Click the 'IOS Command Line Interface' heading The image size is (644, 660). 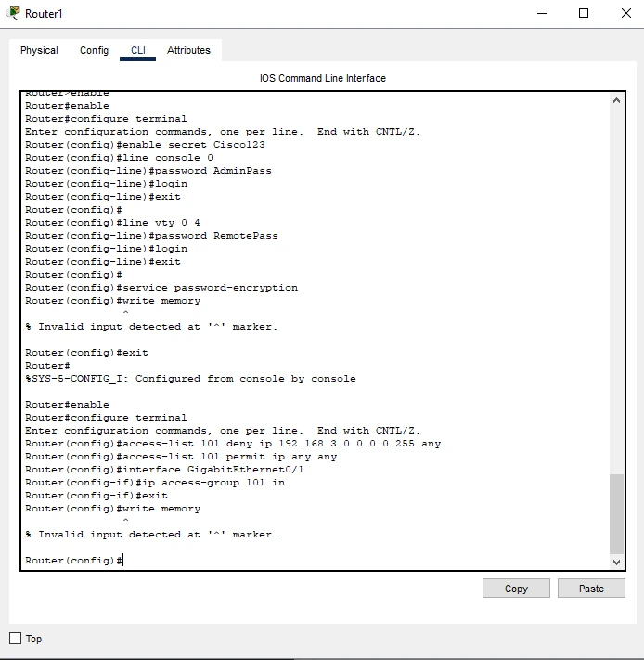[323, 78]
